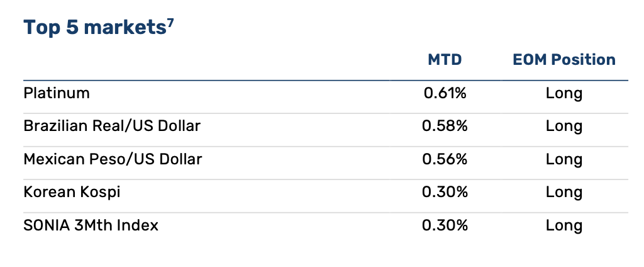Image resolution: width=644 pixels, height=267 pixels.
Task: Click Platinum's 0.61% MTD value
Action: click(x=445, y=93)
